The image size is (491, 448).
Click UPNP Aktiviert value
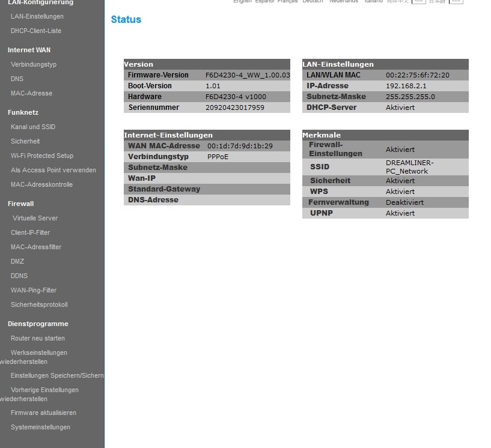pyautogui.click(x=400, y=213)
